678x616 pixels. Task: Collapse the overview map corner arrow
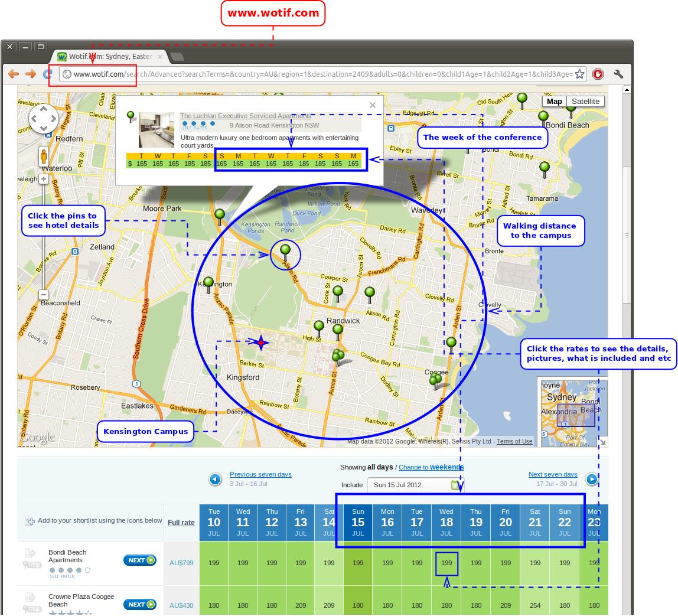[603, 442]
